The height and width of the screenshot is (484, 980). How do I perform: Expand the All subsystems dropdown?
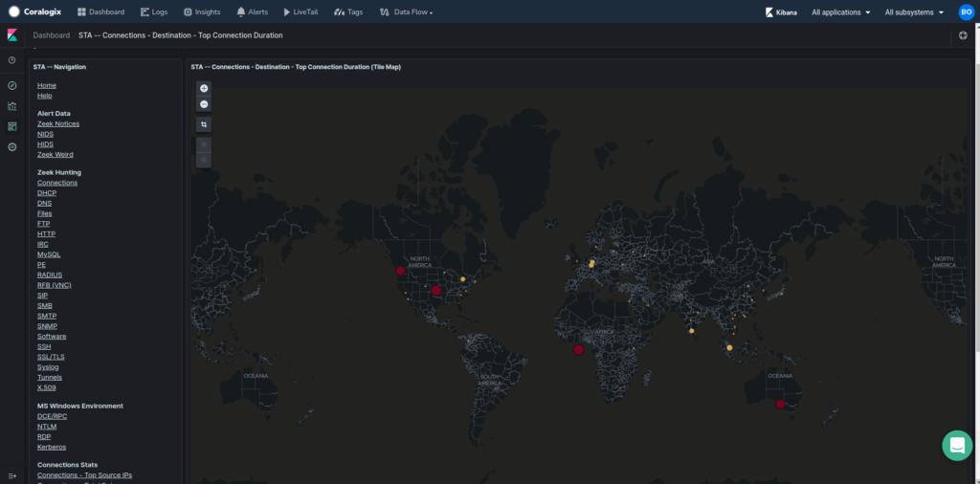(x=914, y=11)
